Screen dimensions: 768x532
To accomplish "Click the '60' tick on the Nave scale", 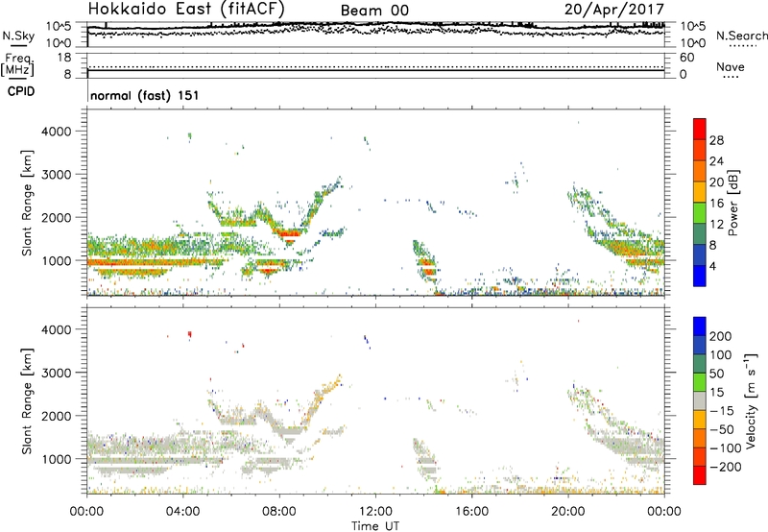I will [x=686, y=58].
